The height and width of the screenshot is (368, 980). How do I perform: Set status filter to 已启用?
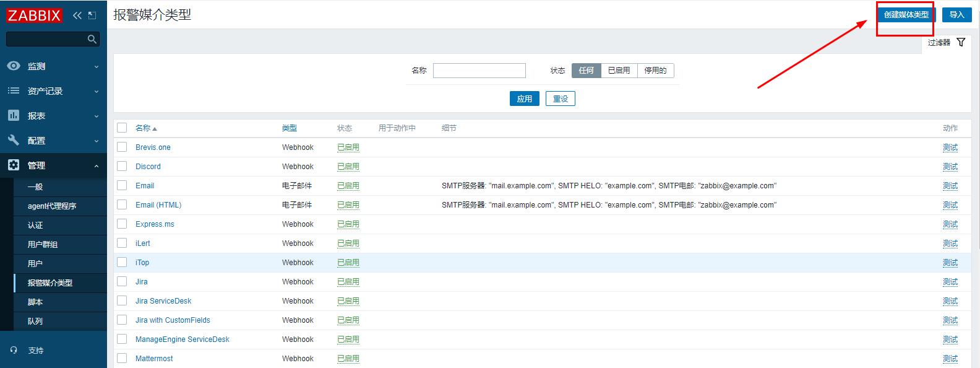click(x=619, y=71)
